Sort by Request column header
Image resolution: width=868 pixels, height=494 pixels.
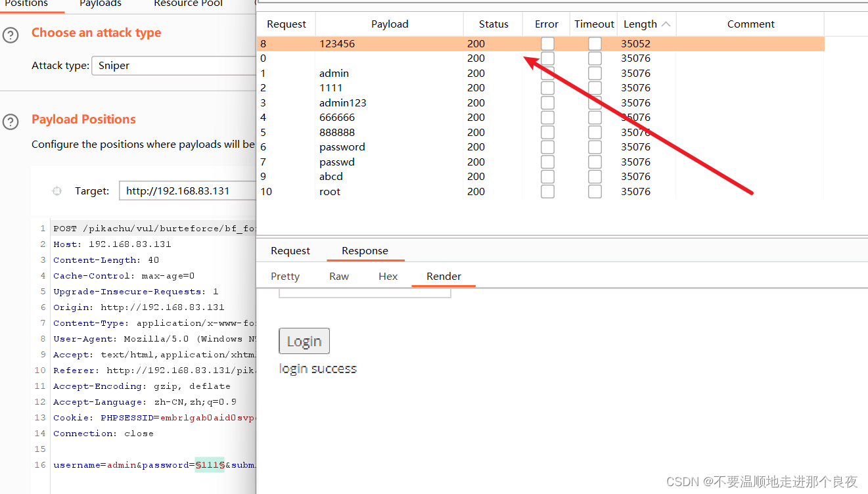[x=286, y=24]
